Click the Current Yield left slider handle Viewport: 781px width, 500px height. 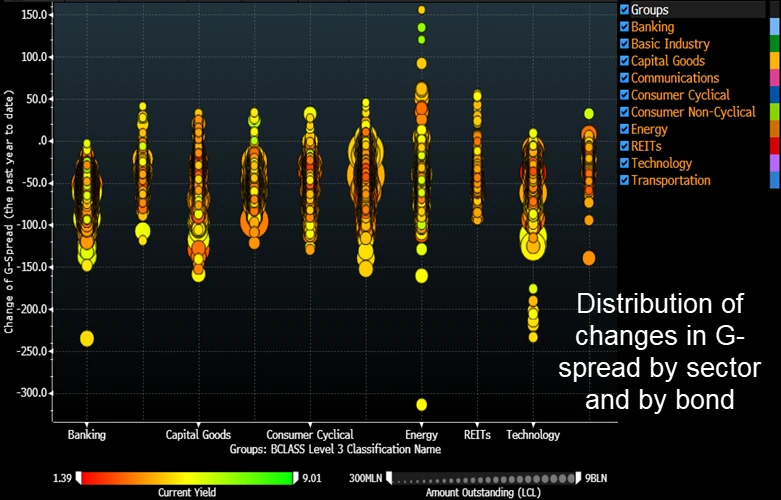[78, 479]
